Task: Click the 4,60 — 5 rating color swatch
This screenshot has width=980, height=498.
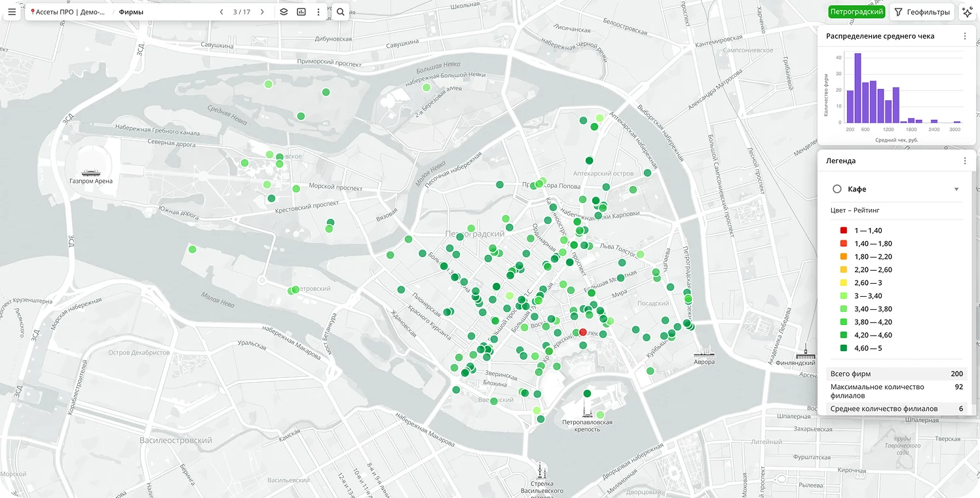Action: (844, 348)
